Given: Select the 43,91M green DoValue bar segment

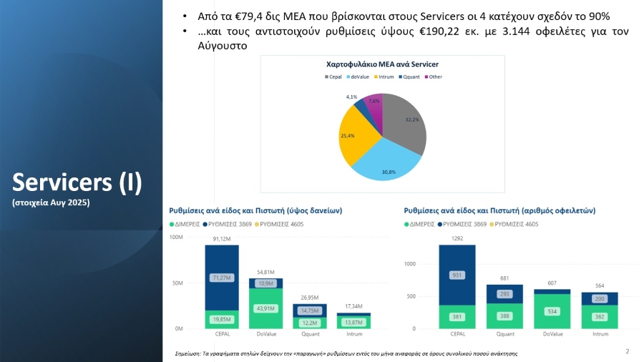Looking at the screenshot, I should [265, 308].
